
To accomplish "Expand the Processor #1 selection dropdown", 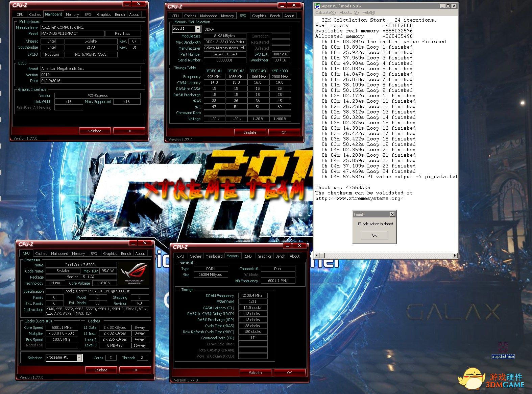I will (79, 358).
